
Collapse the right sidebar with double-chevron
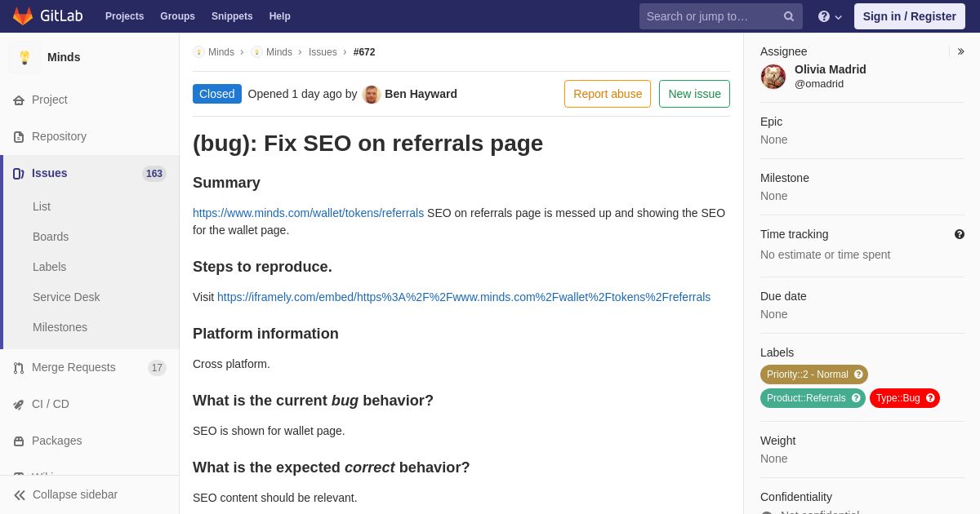[x=961, y=51]
